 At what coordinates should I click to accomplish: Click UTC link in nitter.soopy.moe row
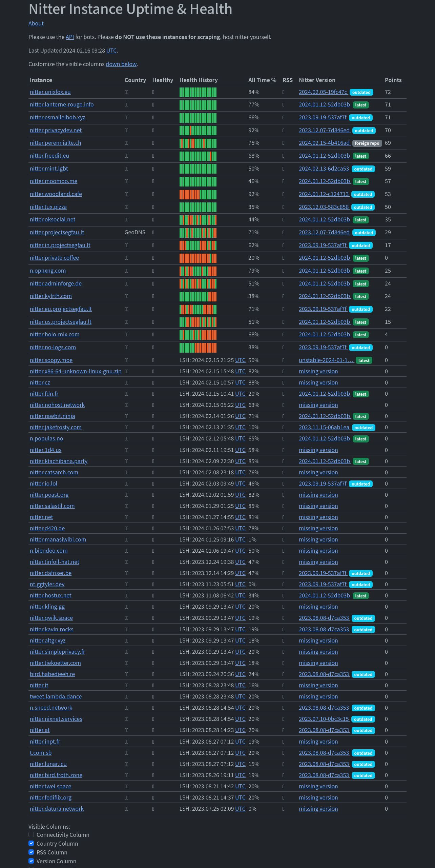click(240, 360)
